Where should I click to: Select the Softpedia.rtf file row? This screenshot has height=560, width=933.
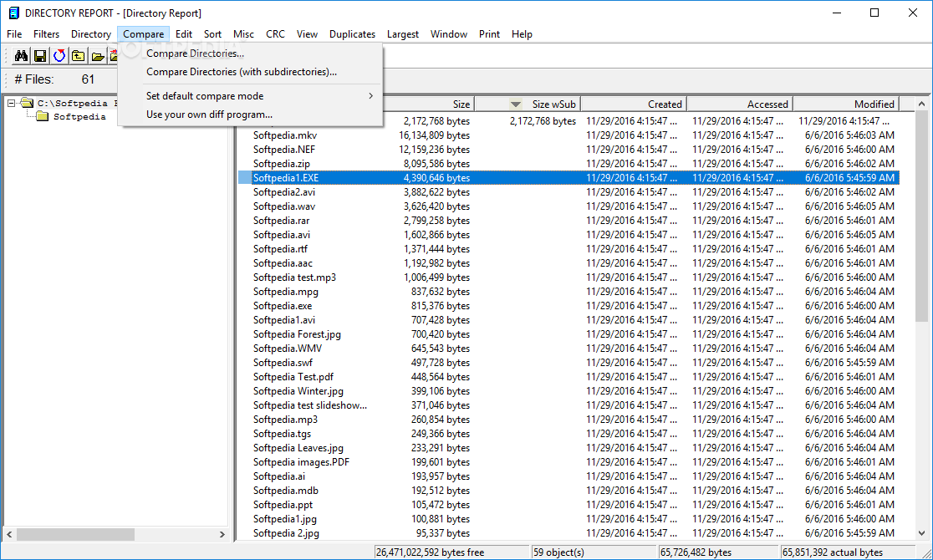(x=568, y=249)
